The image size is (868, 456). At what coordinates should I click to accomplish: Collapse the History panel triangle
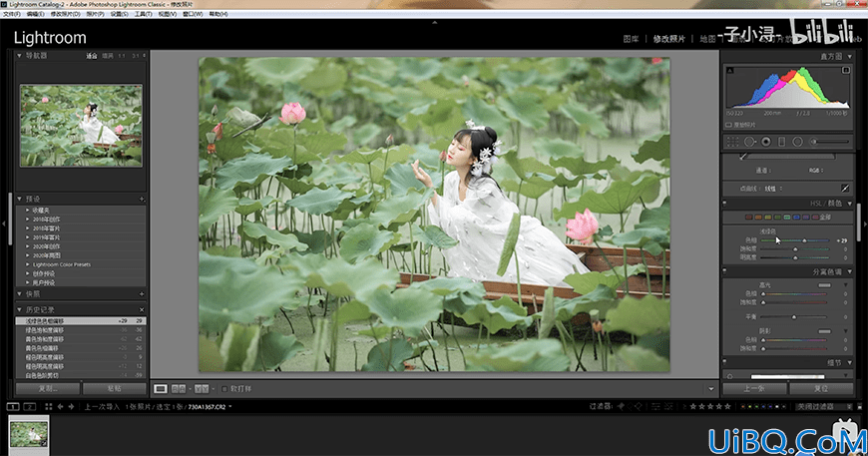pyautogui.click(x=19, y=309)
